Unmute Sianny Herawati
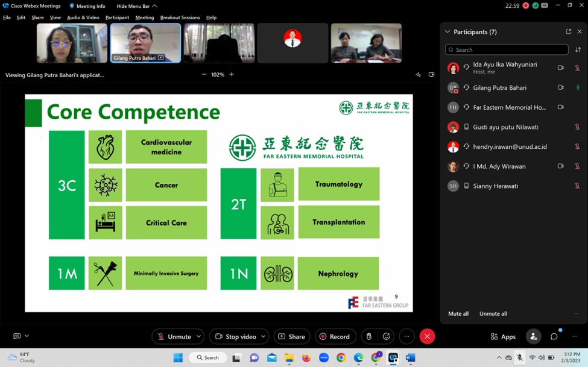The image size is (588, 367). [x=577, y=186]
